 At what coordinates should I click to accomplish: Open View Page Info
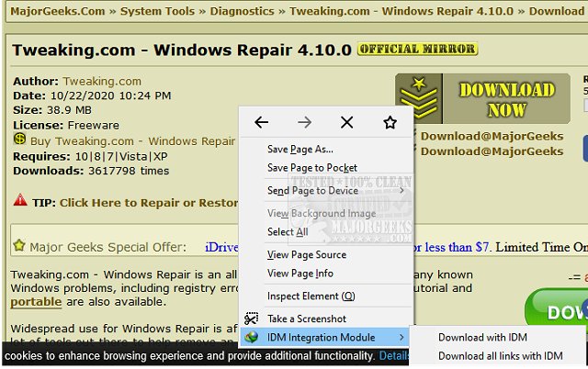click(x=300, y=274)
